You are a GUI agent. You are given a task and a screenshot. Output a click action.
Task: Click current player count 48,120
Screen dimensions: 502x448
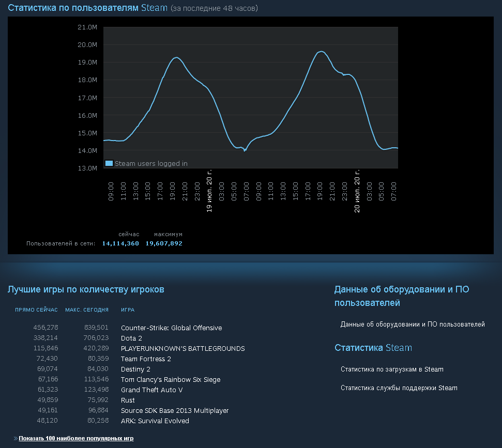(48, 421)
